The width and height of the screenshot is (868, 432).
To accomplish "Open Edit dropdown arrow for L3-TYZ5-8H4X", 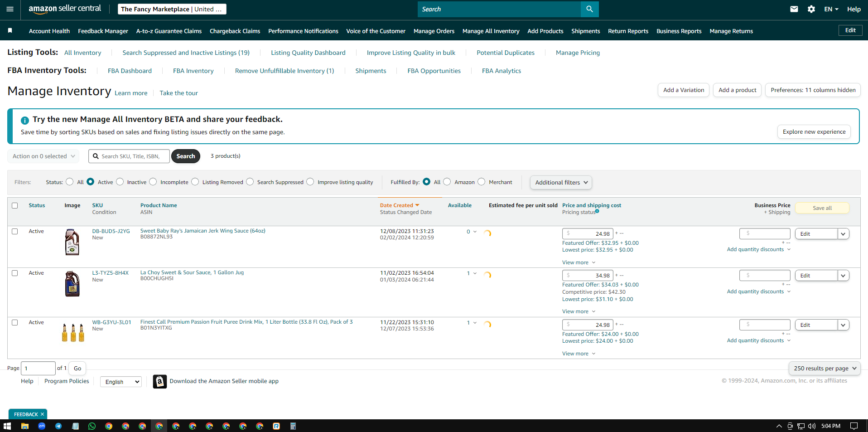I will pos(843,276).
